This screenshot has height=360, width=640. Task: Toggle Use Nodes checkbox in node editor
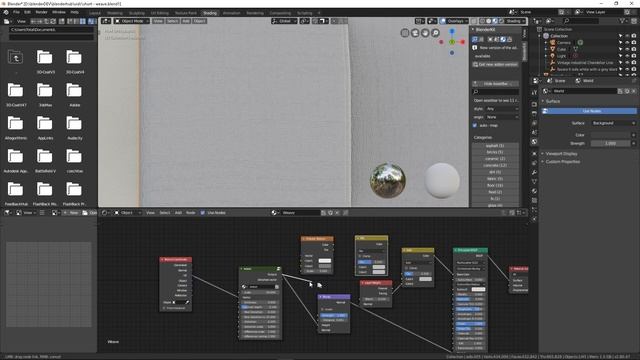203,213
